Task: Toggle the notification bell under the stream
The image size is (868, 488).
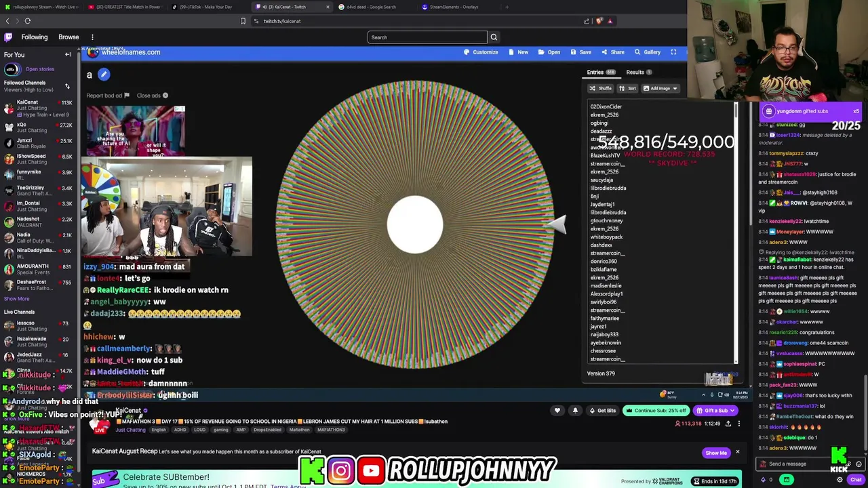Action: pyautogui.click(x=575, y=411)
